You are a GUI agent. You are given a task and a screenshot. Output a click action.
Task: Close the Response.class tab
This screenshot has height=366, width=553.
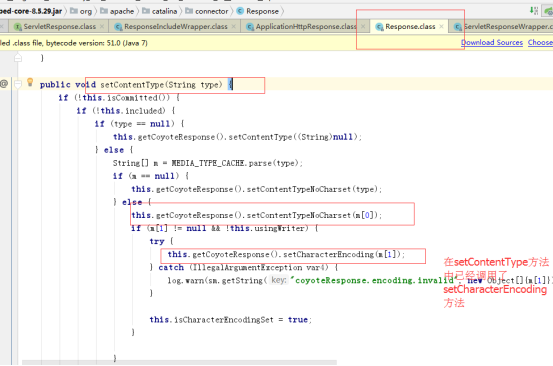click(441, 26)
